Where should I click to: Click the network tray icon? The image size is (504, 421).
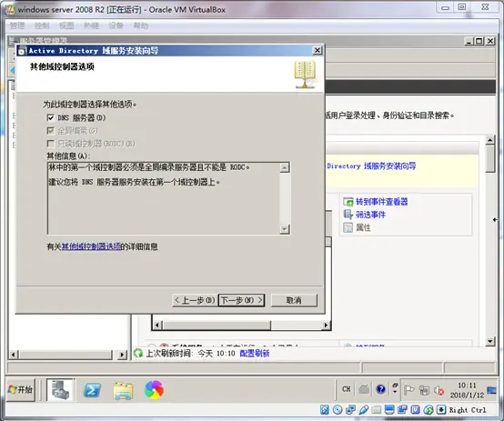tap(424, 390)
